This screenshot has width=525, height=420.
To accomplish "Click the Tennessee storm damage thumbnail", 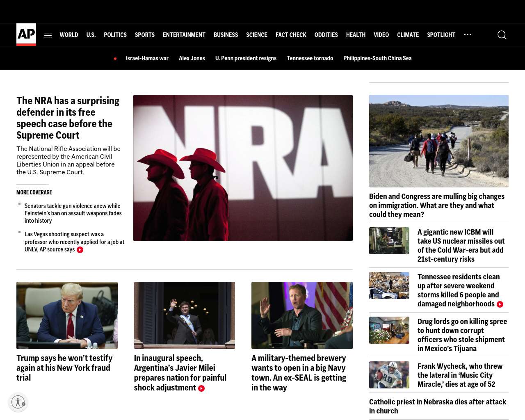I will pos(389,285).
